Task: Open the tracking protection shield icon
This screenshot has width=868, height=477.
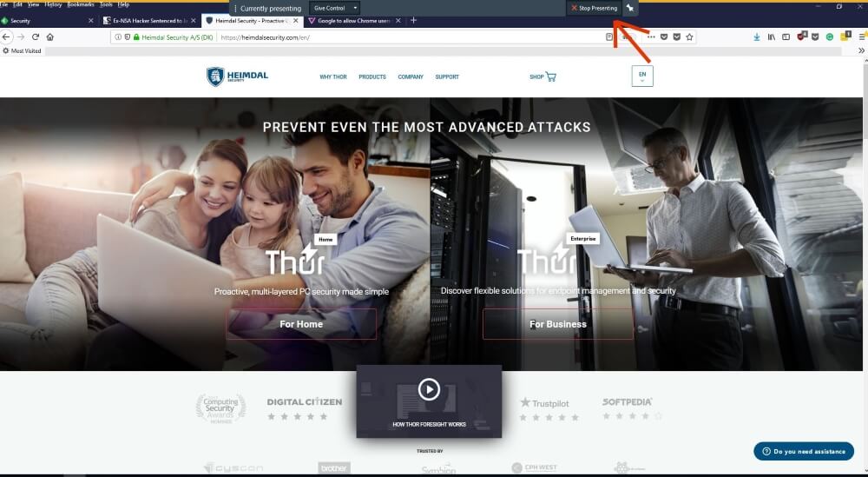Action: click(128, 37)
